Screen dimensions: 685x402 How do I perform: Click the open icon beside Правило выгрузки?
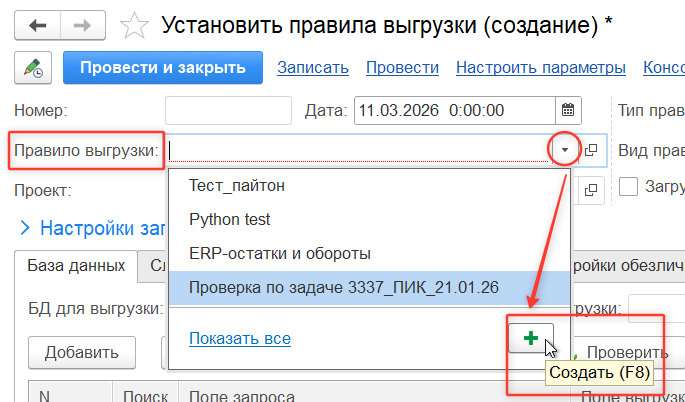591,150
